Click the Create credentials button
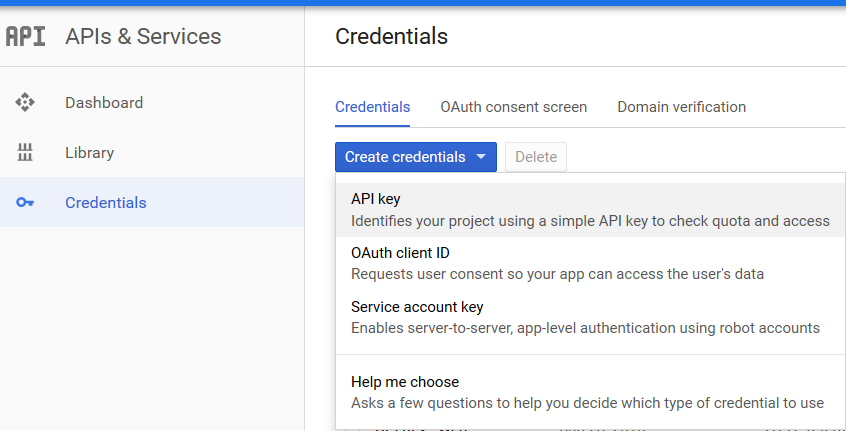 coord(415,157)
